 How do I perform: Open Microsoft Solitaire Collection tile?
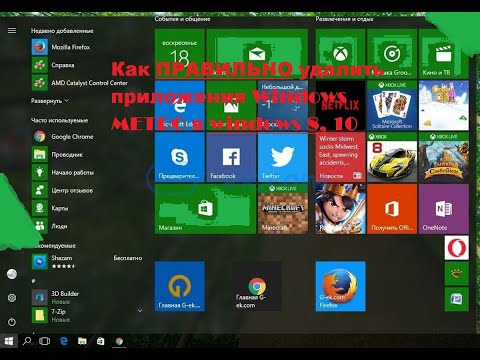point(392,105)
